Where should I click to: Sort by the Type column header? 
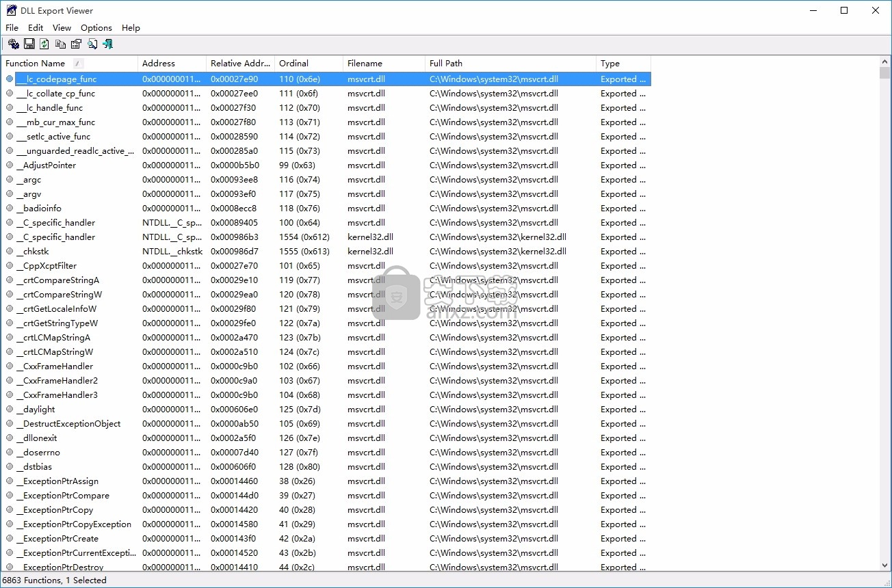(x=624, y=64)
